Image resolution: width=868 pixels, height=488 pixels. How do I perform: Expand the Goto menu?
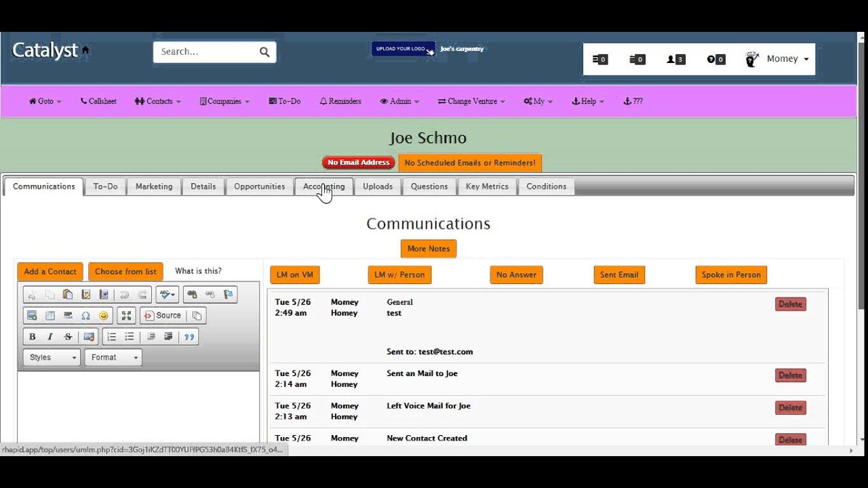click(x=45, y=101)
